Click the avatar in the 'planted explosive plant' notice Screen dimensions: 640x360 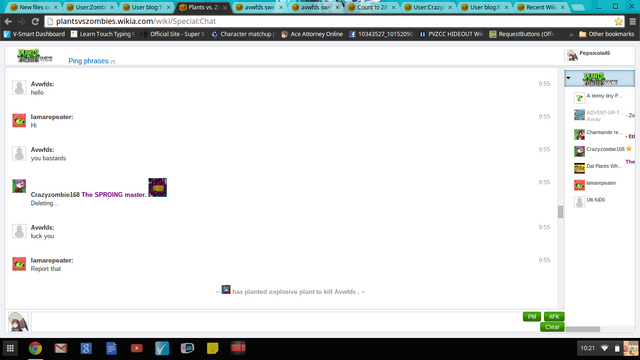(226, 290)
